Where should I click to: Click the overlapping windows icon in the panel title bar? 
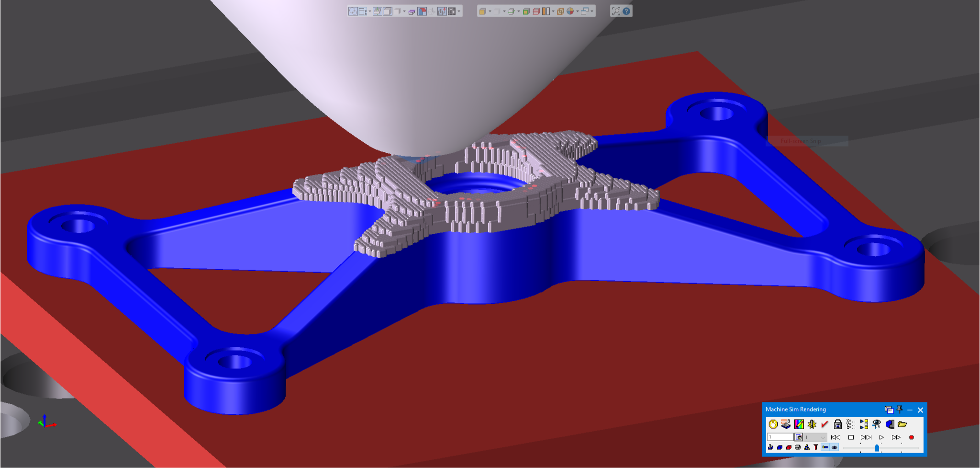tap(889, 410)
